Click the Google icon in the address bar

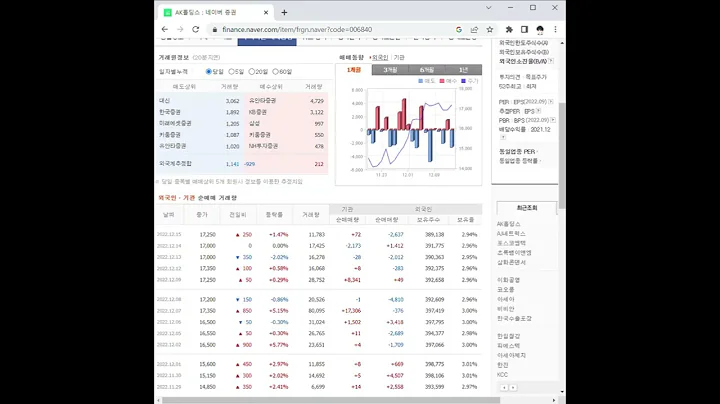(459, 29)
